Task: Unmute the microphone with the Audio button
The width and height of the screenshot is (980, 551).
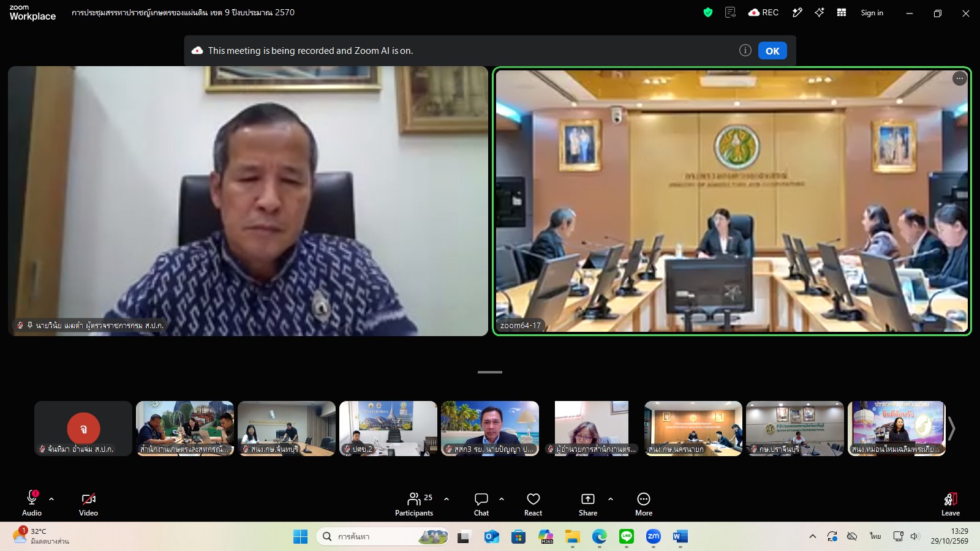Action: [x=32, y=504]
